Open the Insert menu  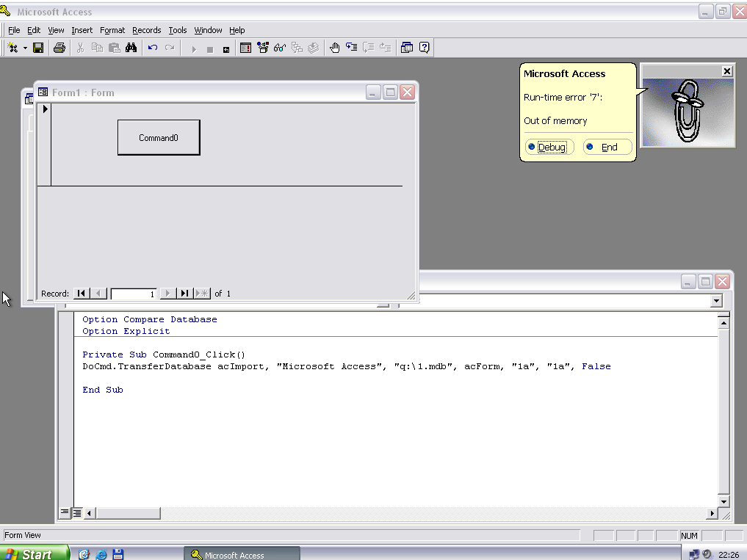[82, 30]
